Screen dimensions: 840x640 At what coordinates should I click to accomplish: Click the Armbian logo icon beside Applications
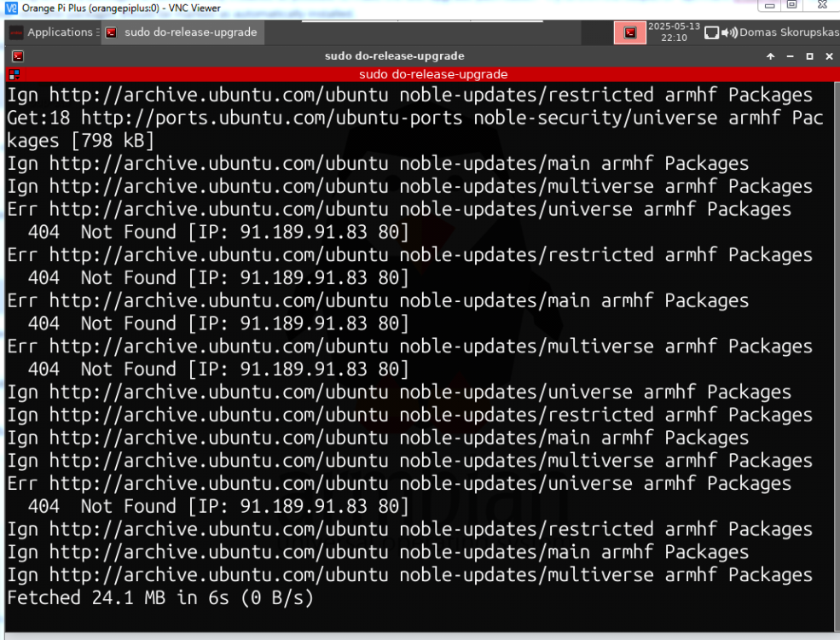16,32
